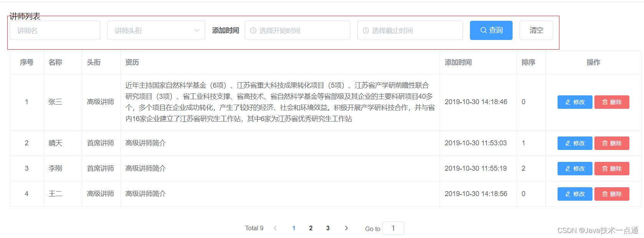Click 高级讲师简介 in 李刚 row
The width and height of the screenshot is (644, 238).
[x=146, y=168]
